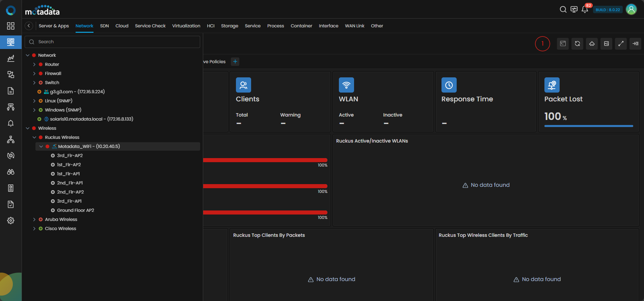Image resolution: width=644 pixels, height=301 pixels.
Task: Click the Packet Lost 100% progress bar
Action: pyautogui.click(x=588, y=126)
